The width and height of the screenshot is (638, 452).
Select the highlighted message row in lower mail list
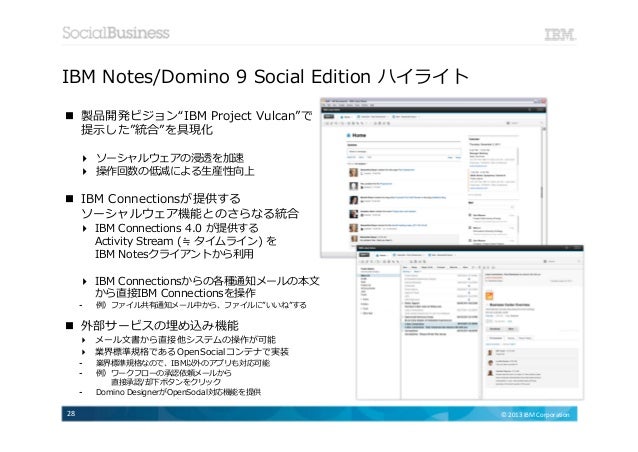point(440,327)
